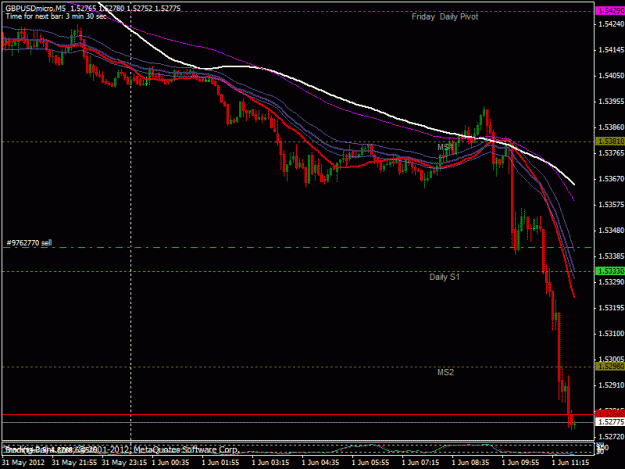The height and width of the screenshot is (469, 625).
Task: Click the 1.54145 value on price axis
Action: coord(611,50)
